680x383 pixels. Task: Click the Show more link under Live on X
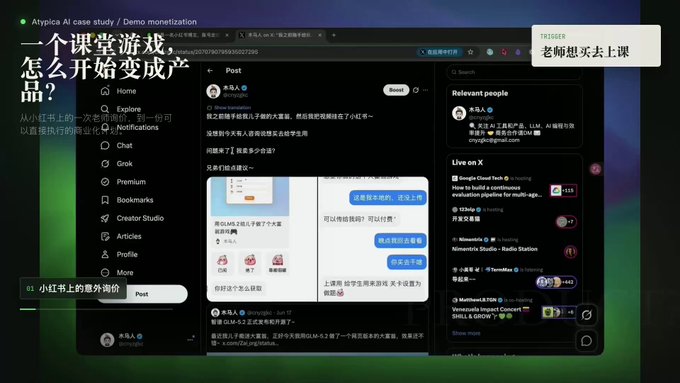[466, 333]
